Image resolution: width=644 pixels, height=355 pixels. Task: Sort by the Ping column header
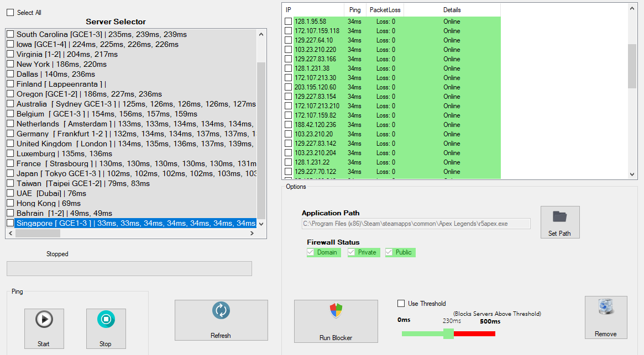[x=354, y=10]
